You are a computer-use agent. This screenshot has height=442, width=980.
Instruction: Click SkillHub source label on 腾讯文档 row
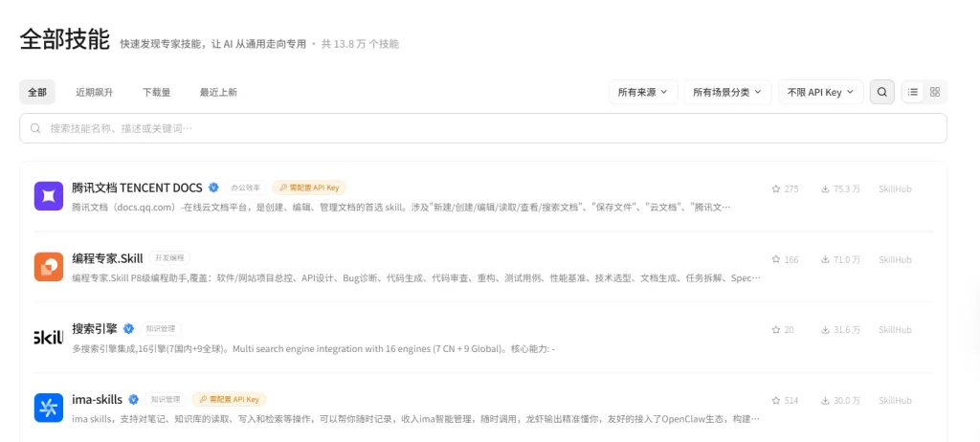click(895, 188)
